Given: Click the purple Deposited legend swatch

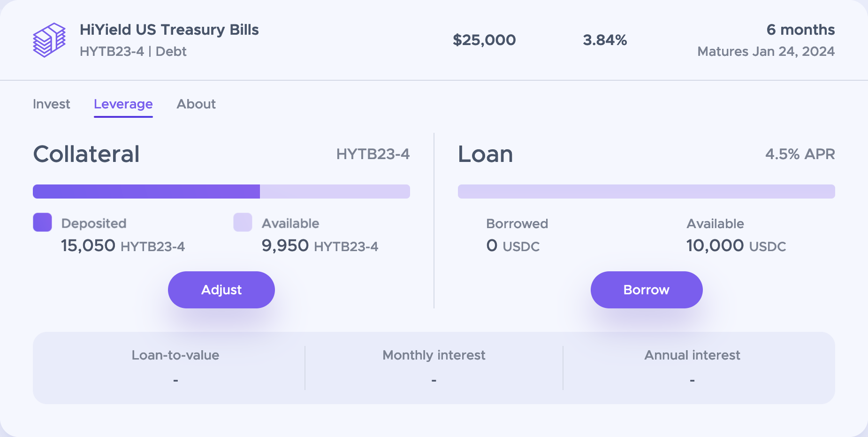Looking at the screenshot, I should [x=42, y=222].
